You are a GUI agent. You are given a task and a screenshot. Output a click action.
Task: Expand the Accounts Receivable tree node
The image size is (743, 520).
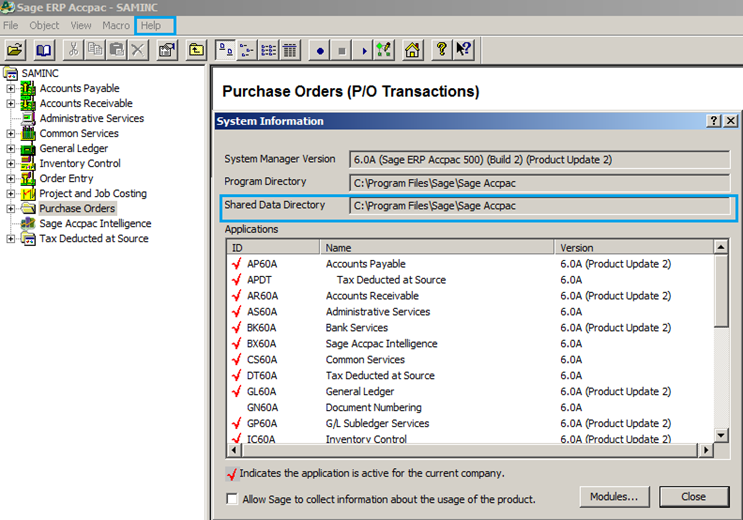point(10,103)
